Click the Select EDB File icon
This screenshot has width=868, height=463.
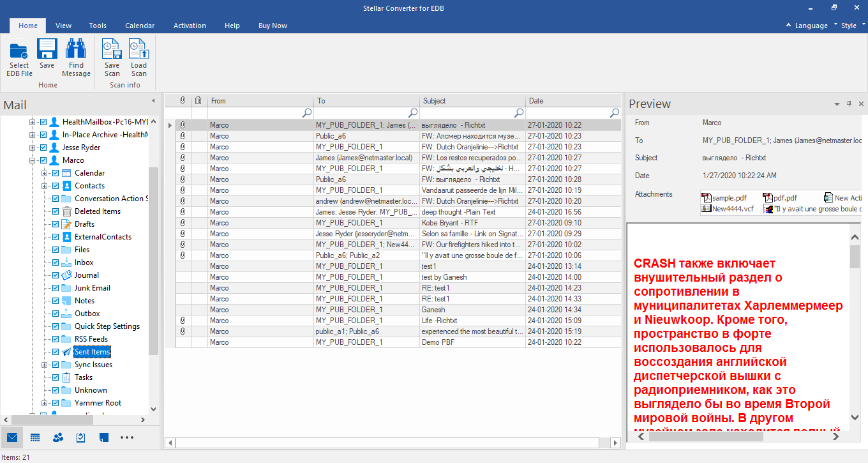tap(19, 50)
